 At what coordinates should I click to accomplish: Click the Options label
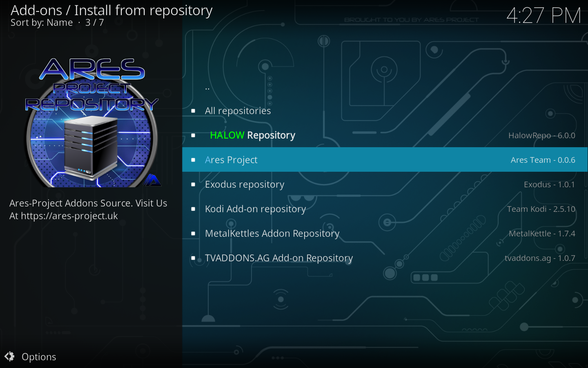(39, 357)
